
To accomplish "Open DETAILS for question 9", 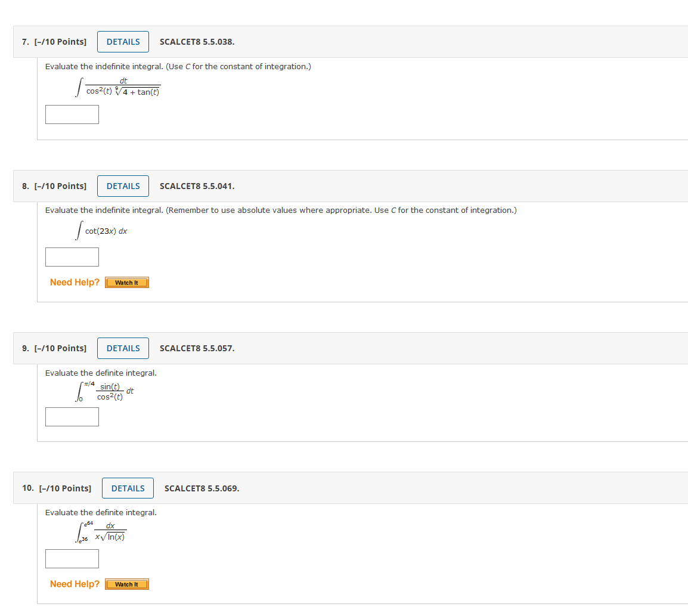I will (123, 348).
